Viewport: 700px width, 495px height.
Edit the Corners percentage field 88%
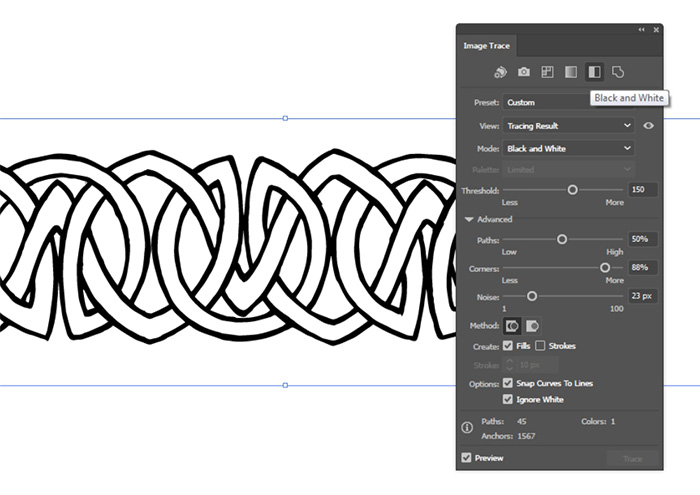[643, 267]
